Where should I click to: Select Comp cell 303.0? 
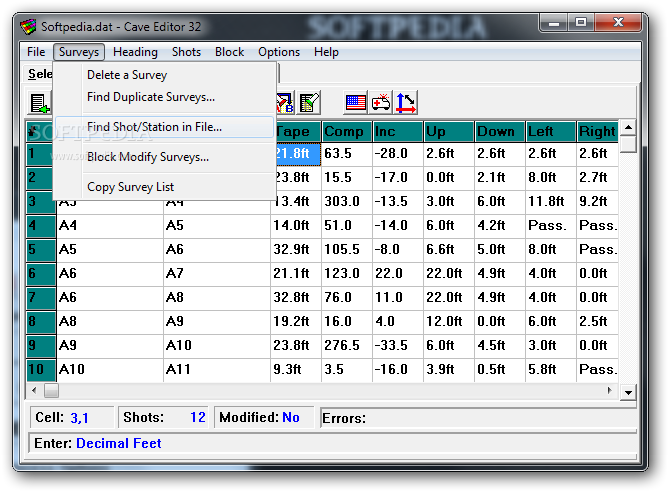(347, 201)
